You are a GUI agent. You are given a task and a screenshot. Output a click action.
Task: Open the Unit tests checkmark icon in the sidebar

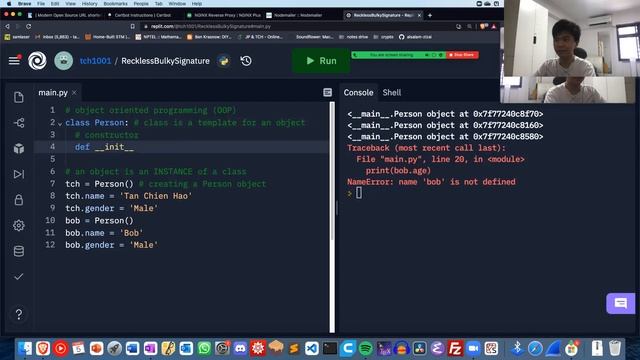(x=19, y=277)
